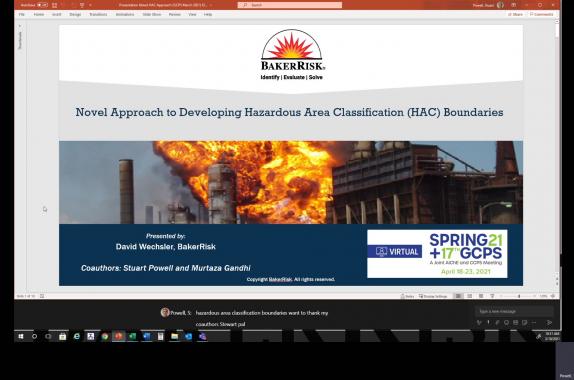Viewport: 574px width, 380px height.
Task: Open the Notes pane from status bar
Action: pos(407,296)
